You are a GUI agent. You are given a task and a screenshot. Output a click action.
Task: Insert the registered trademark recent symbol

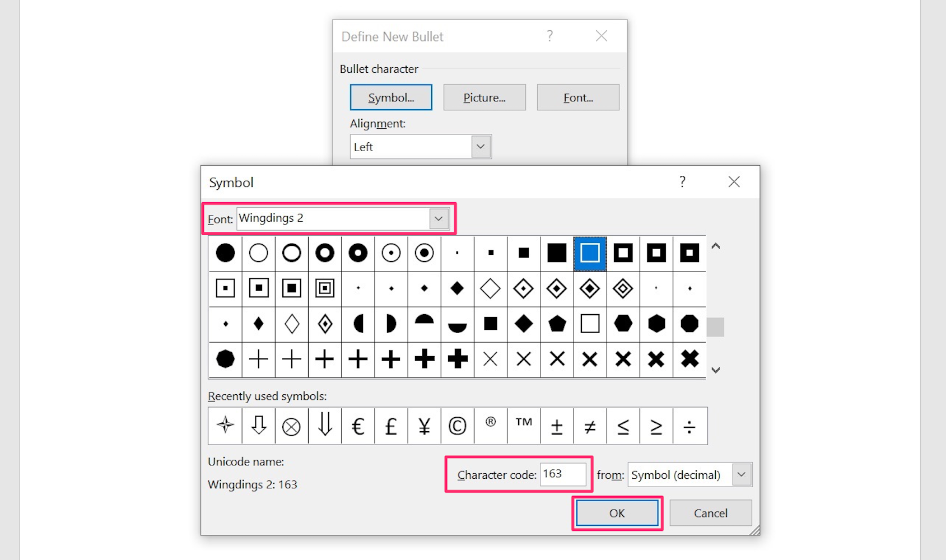(491, 426)
